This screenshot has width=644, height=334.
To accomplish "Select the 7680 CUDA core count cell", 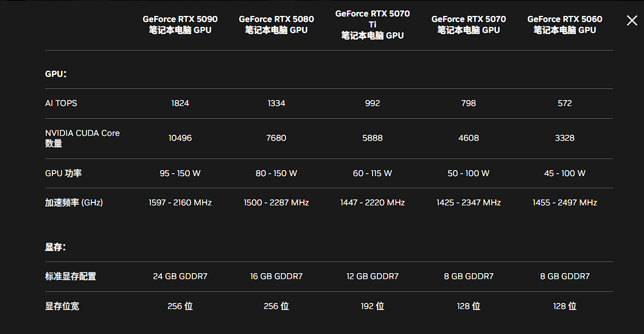I will [x=276, y=138].
